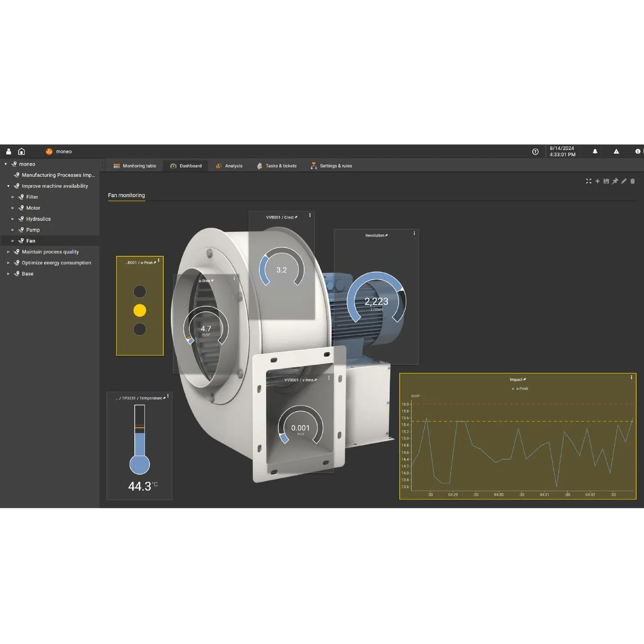
Task: Expand Maintain process quality node
Action: click(8, 252)
